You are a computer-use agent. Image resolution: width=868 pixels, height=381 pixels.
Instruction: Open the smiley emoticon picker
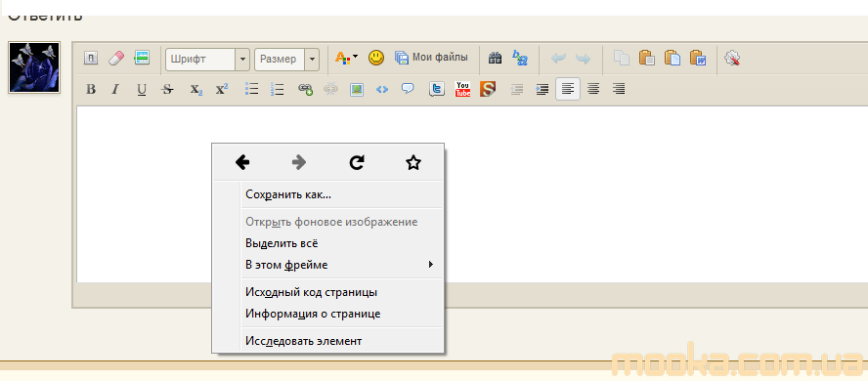pyautogui.click(x=376, y=58)
